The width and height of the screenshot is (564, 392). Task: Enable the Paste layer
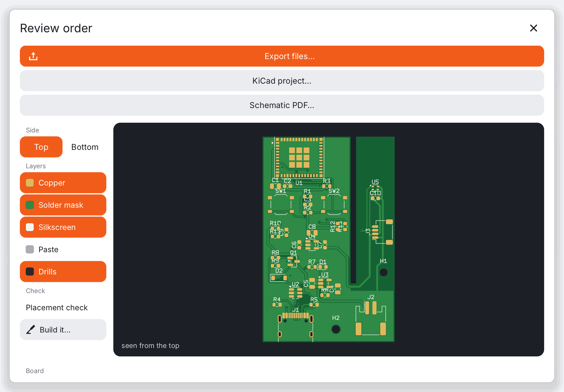point(63,249)
